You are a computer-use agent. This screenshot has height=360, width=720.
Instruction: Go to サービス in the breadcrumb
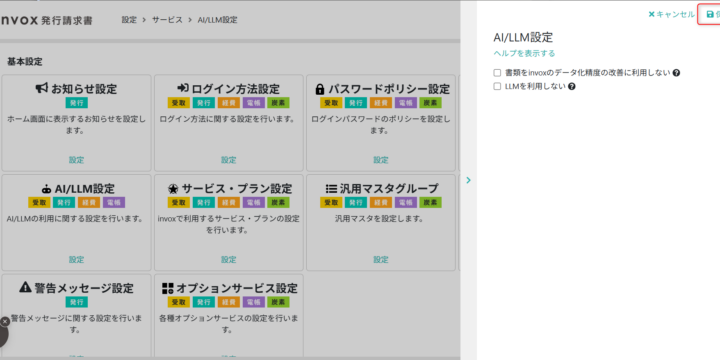click(167, 20)
